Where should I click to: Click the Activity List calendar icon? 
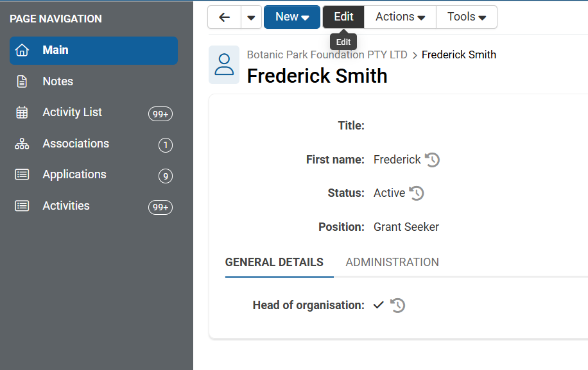pos(22,112)
